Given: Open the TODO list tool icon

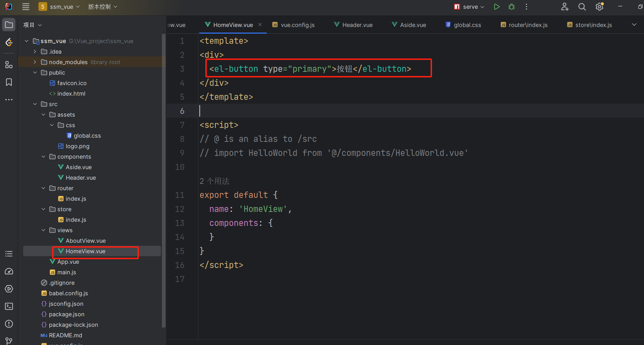Looking at the screenshot, I should 9,254.
